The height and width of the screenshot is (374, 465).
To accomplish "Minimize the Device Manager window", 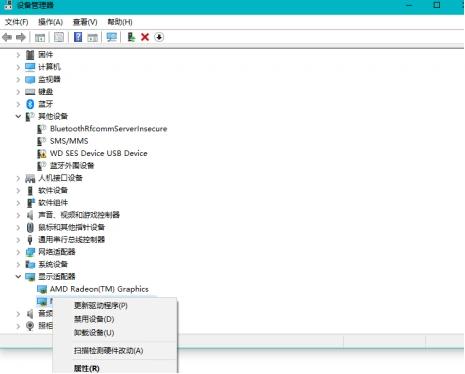I will tap(409, 5).
